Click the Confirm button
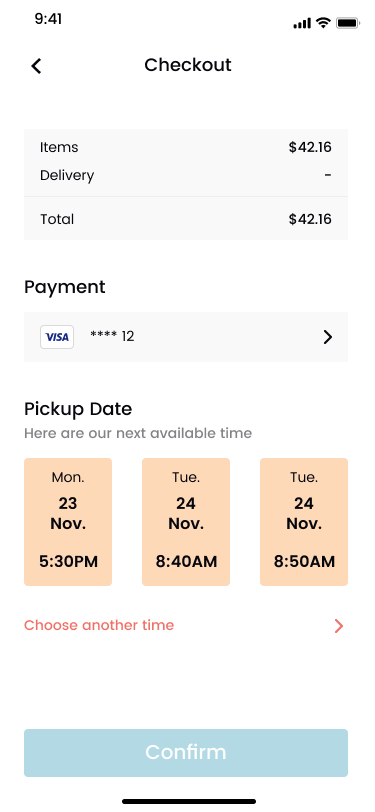This screenshot has width=375, height=812. point(186,753)
